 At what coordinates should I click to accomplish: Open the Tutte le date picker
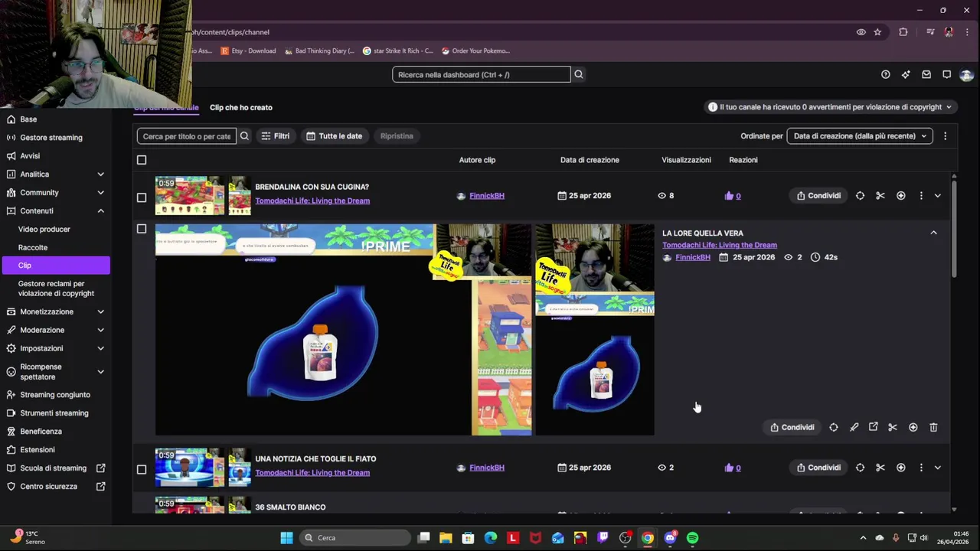335,136
